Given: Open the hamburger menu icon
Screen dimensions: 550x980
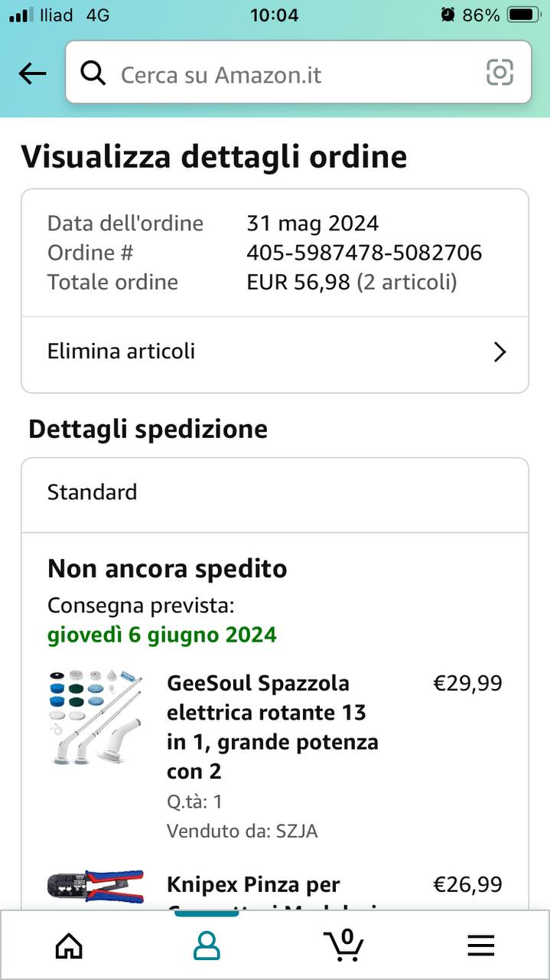Looking at the screenshot, I should (x=481, y=946).
